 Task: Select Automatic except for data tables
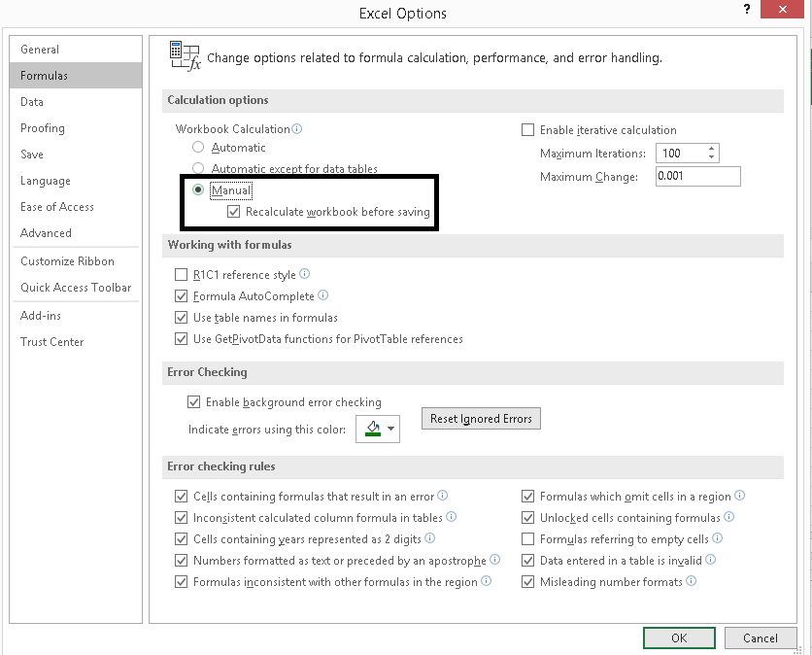[198, 168]
